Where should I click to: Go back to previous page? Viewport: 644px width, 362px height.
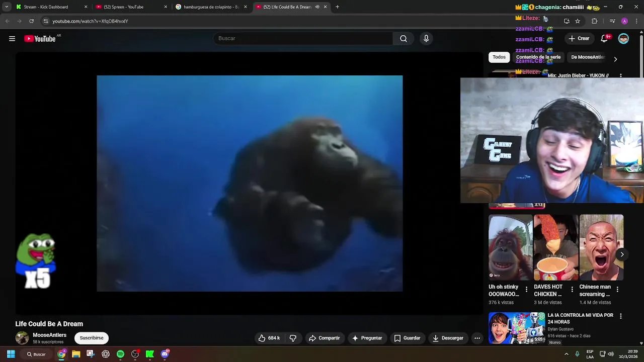point(7,21)
